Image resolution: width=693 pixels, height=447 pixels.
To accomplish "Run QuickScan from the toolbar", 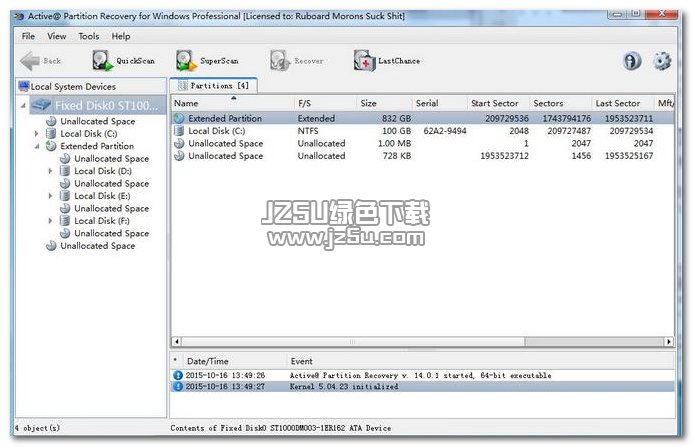I will [x=123, y=61].
